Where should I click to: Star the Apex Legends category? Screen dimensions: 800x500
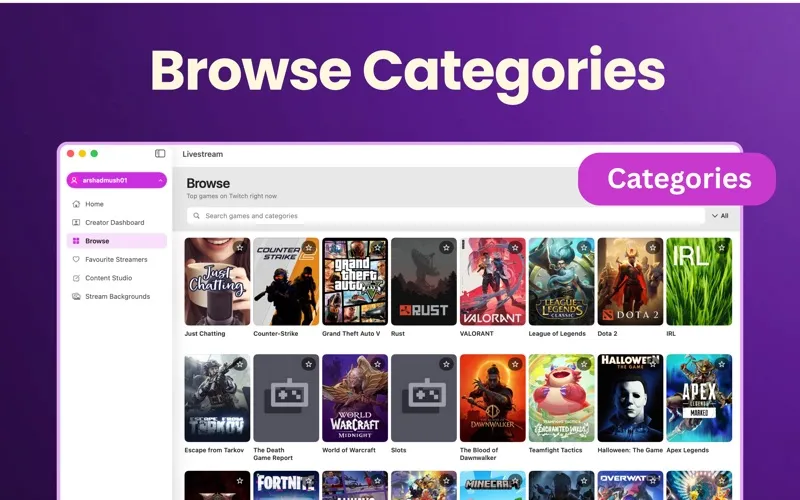point(721,364)
